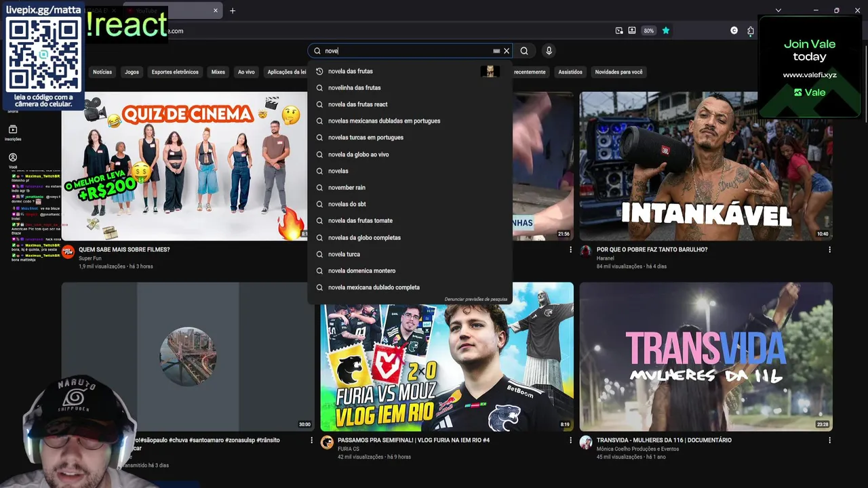Open 'QUEM SABE MAIS SOBRE FILMES?' title

click(x=124, y=249)
